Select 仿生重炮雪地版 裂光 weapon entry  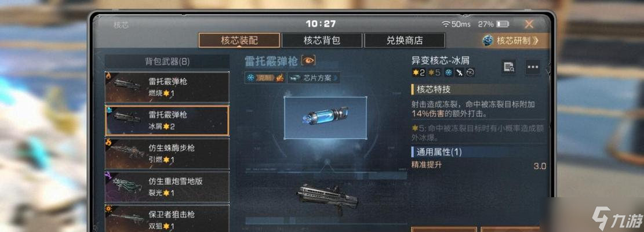point(167,187)
